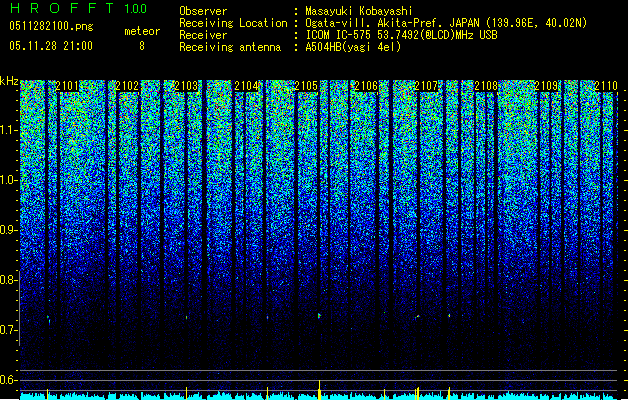The height and width of the screenshot is (400, 629).
Task: Click the 2104 time marker
Action: tap(246, 86)
